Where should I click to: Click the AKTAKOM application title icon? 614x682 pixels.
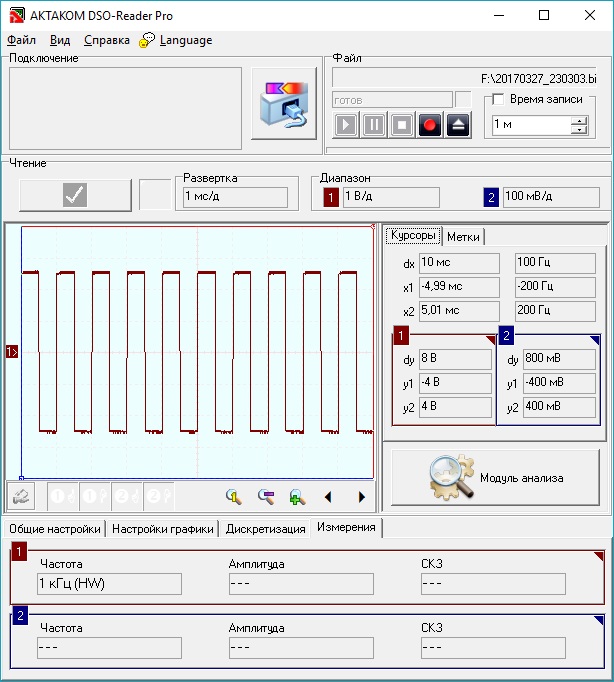pyautogui.click(x=17, y=15)
